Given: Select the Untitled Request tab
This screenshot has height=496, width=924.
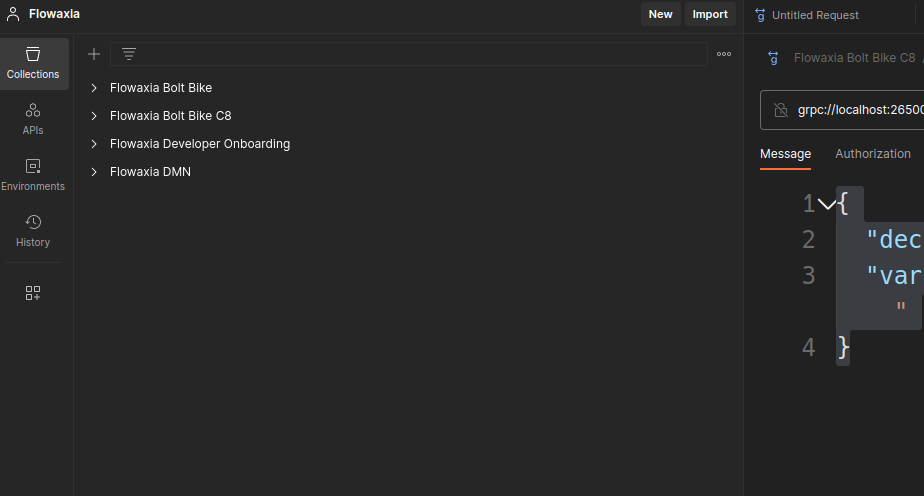Looking at the screenshot, I should point(814,15).
